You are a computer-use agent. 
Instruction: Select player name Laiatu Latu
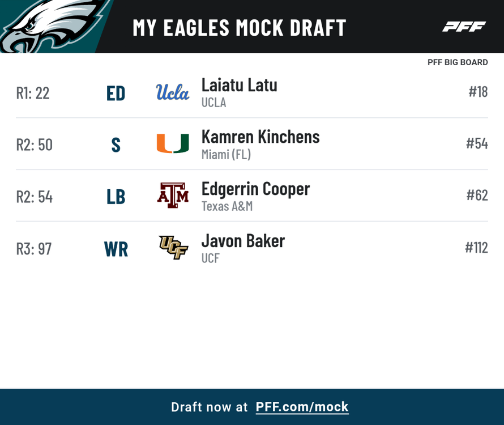point(239,85)
